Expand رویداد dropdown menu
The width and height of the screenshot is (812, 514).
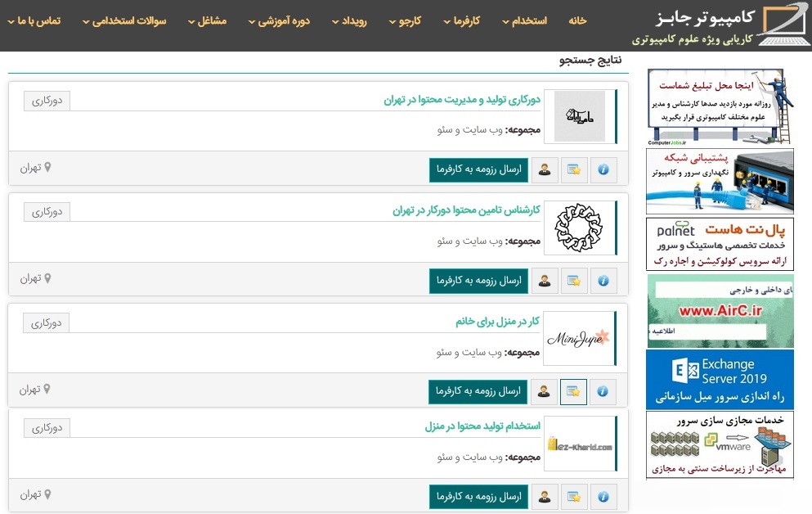point(349,20)
